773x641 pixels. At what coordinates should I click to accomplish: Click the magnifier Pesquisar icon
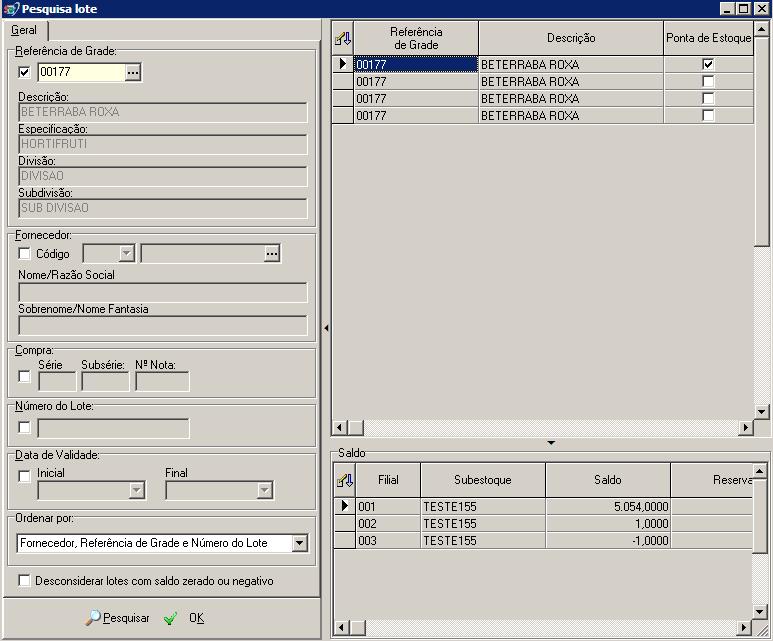point(93,618)
